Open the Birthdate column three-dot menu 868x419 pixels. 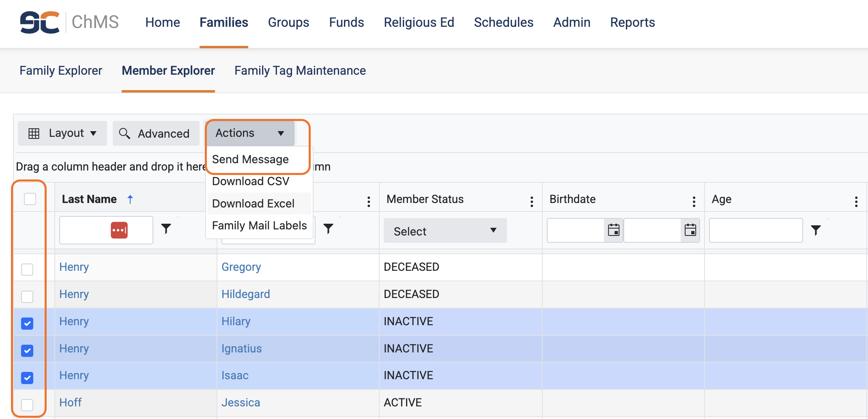click(x=694, y=201)
